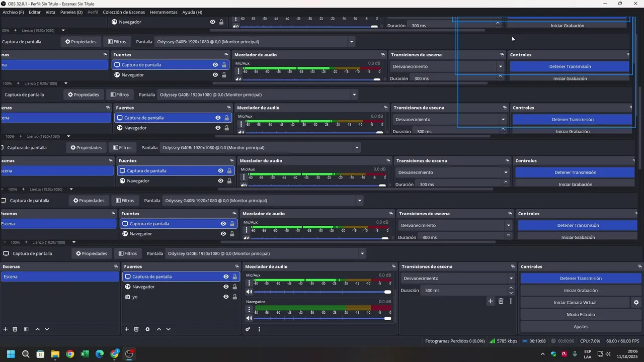The image size is (644, 362).
Task: Open clock showing 20:06 11/10/2025
Action: pyautogui.click(x=629, y=354)
